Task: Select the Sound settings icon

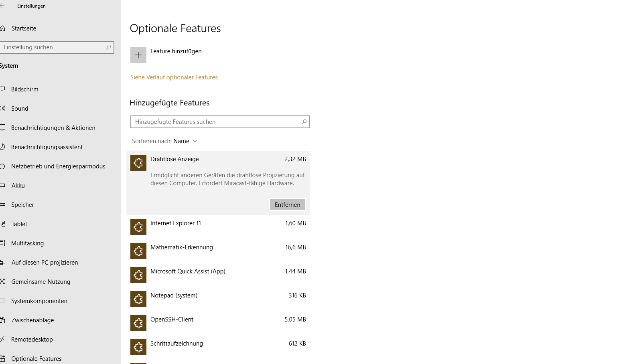Action: click(2, 108)
